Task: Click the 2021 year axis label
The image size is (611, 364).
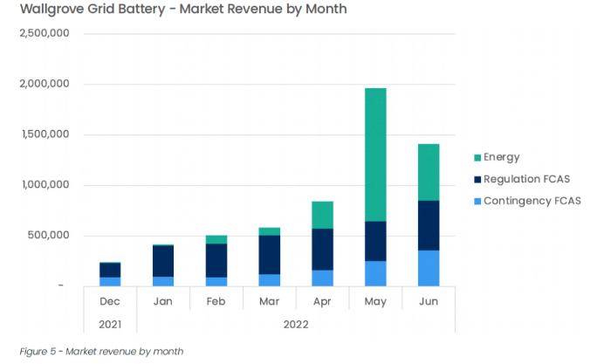Action: pos(110,325)
